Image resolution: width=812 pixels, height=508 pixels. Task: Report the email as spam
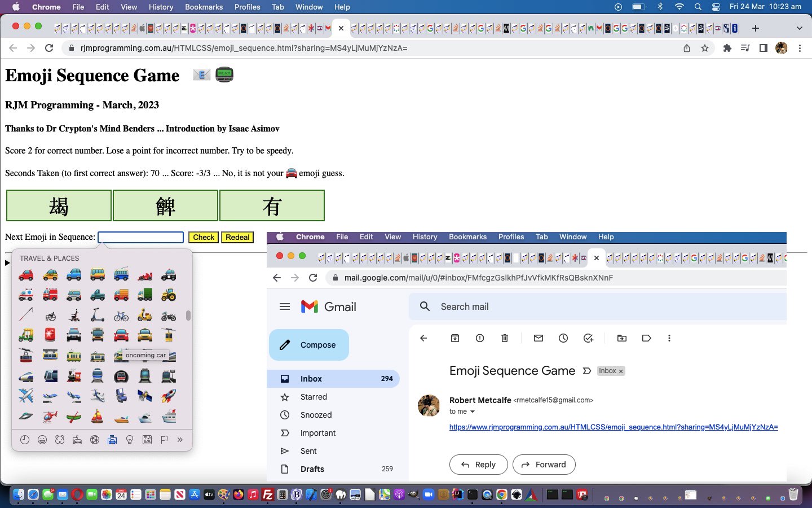pyautogui.click(x=480, y=338)
